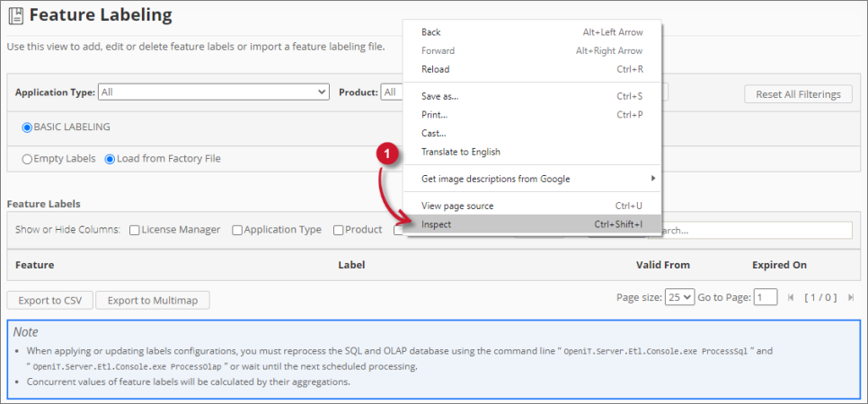Select Load from Factory File option

pos(110,160)
